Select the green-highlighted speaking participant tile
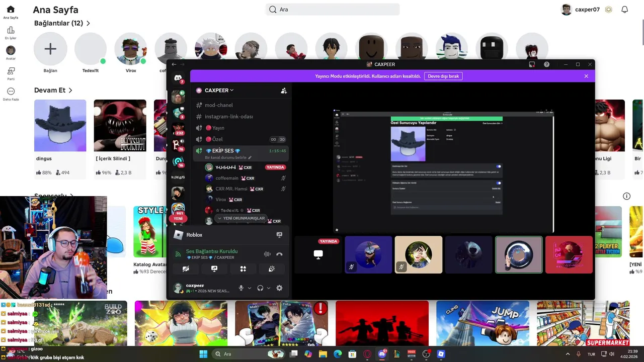This screenshot has height=362, width=644. pyautogui.click(x=519, y=255)
